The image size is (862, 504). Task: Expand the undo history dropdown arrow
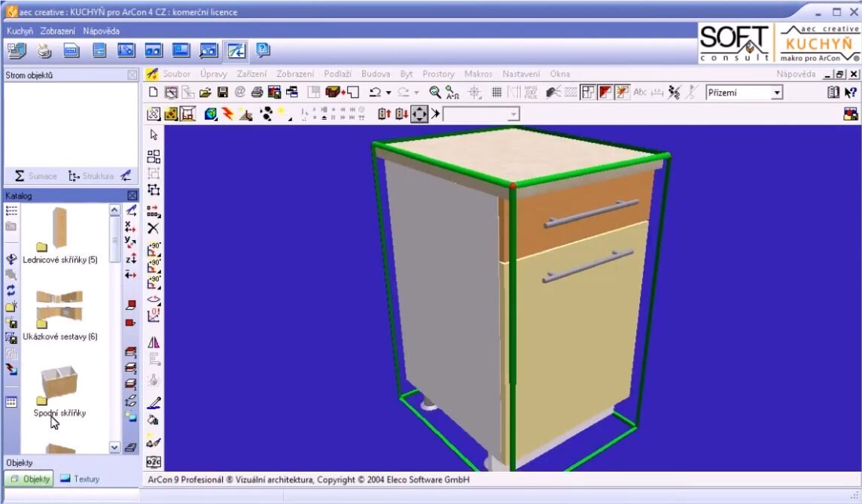(388, 93)
